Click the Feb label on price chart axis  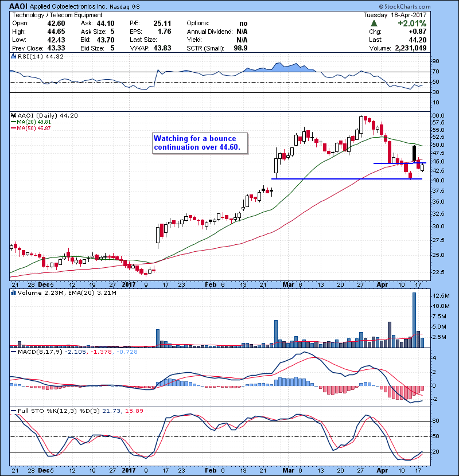[x=211, y=285]
